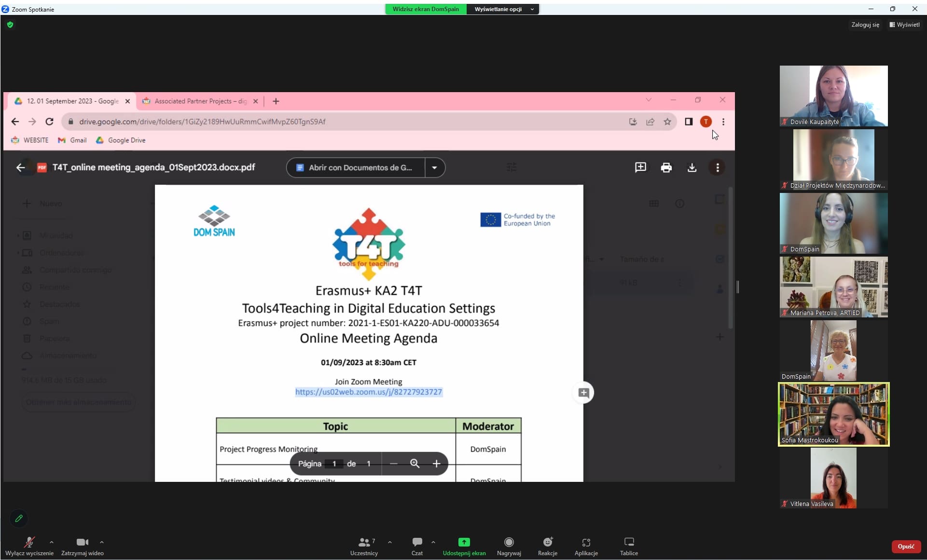Reload page in shared browser
The height and width of the screenshot is (560, 927).
tap(49, 122)
